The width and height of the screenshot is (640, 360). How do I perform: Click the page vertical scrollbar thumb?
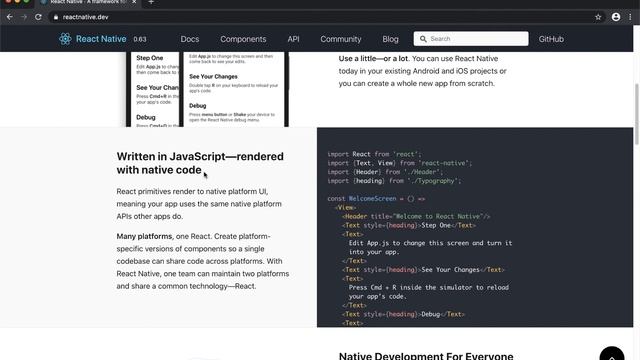(637, 114)
